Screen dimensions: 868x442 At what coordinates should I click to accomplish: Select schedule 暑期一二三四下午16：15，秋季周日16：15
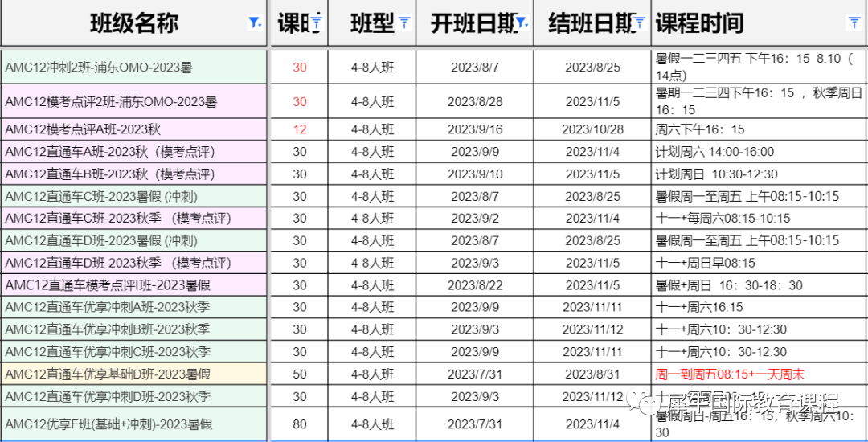point(759,102)
